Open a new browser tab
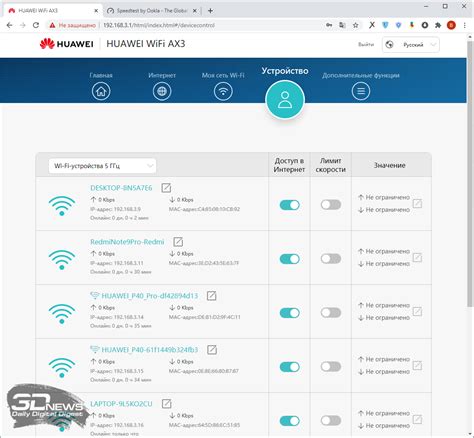Image resolution: width=474 pixels, height=438 pixels. [x=210, y=11]
